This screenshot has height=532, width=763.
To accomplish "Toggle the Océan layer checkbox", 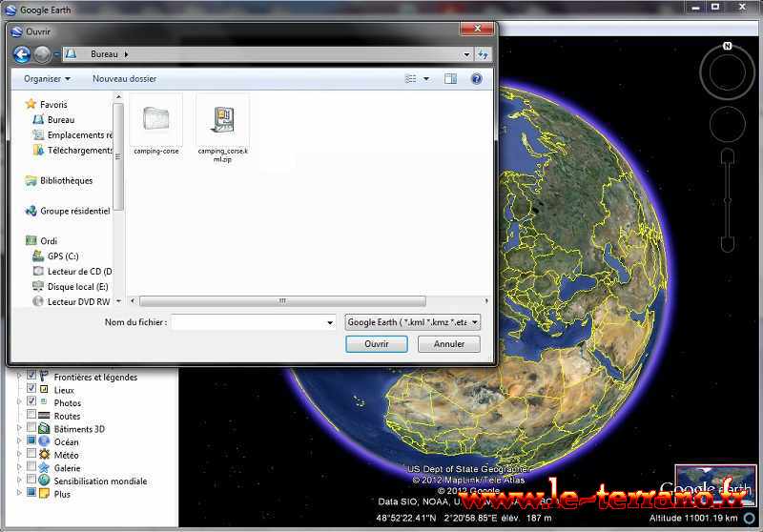I will 31,440.
